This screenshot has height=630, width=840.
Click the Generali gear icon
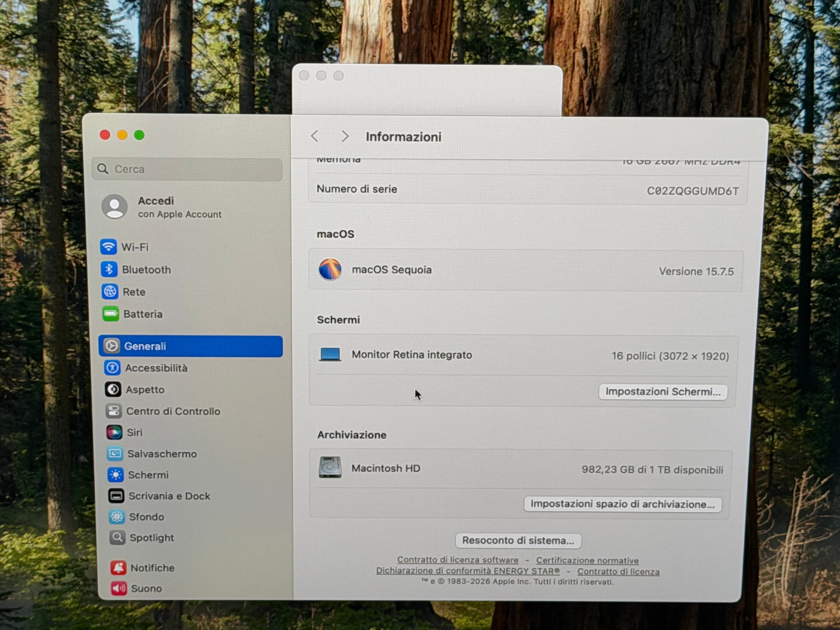(x=112, y=346)
